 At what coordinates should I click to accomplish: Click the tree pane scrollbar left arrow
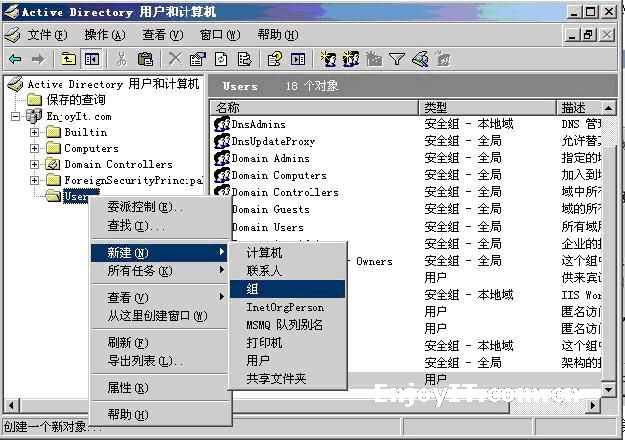pyautogui.click(x=11, y=405)
